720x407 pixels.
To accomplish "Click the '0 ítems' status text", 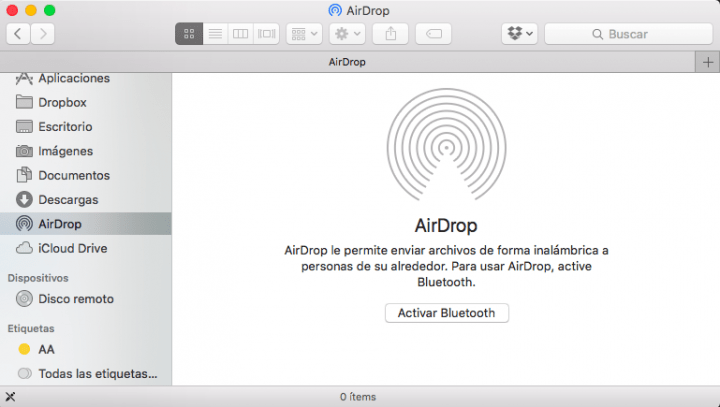I will click(x=358, y=397).
